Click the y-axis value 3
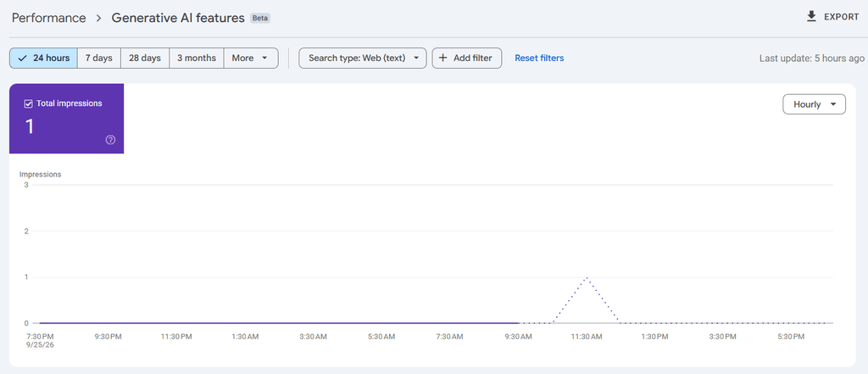 (26, 185)
